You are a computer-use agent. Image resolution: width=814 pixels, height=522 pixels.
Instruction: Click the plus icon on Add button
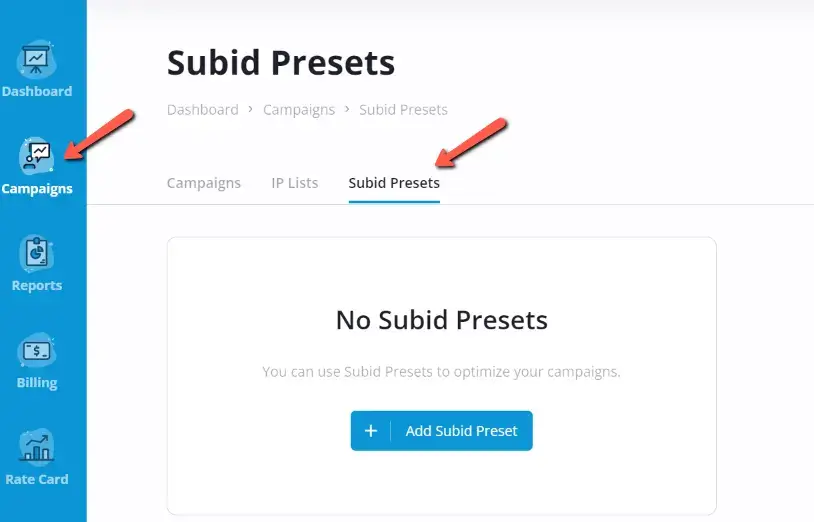click(x=371, y=431)
